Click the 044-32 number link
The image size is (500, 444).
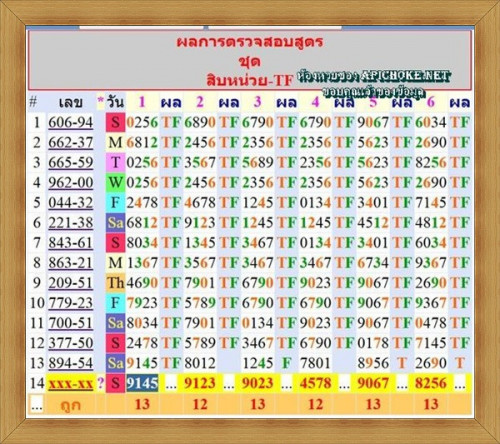click(71, 203)
